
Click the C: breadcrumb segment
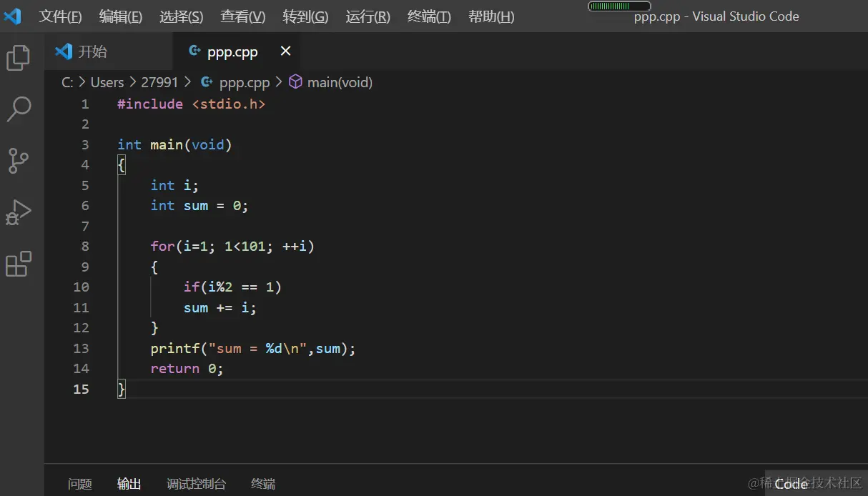click(x=68, y=82)
